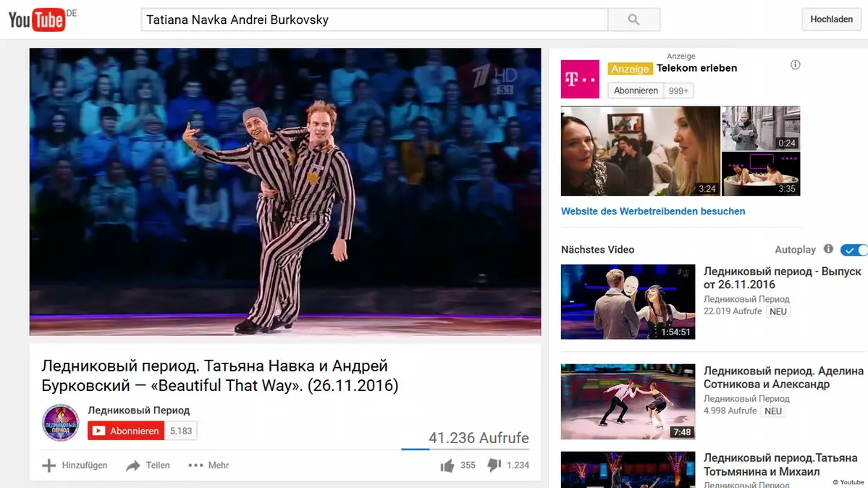Open the Ледниковый Период channel avatar
Viewport: 868px width, 488px height.
tap(61, 423)
